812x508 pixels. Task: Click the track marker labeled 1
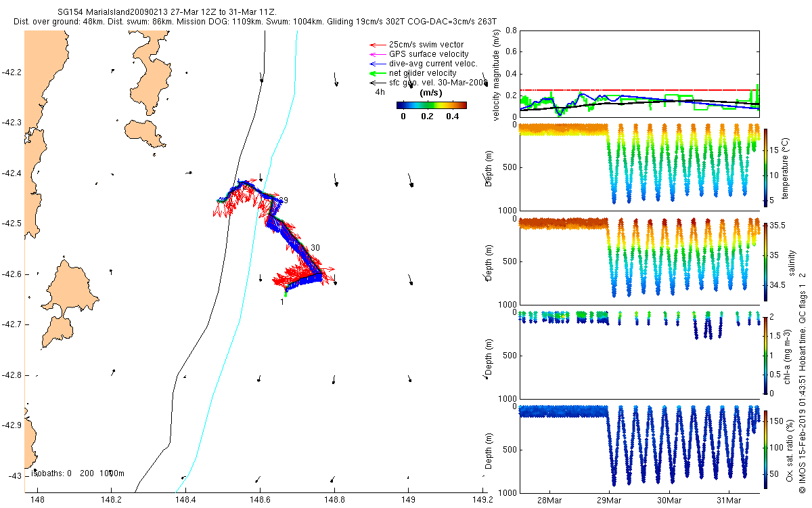click(x=282, y=302)
